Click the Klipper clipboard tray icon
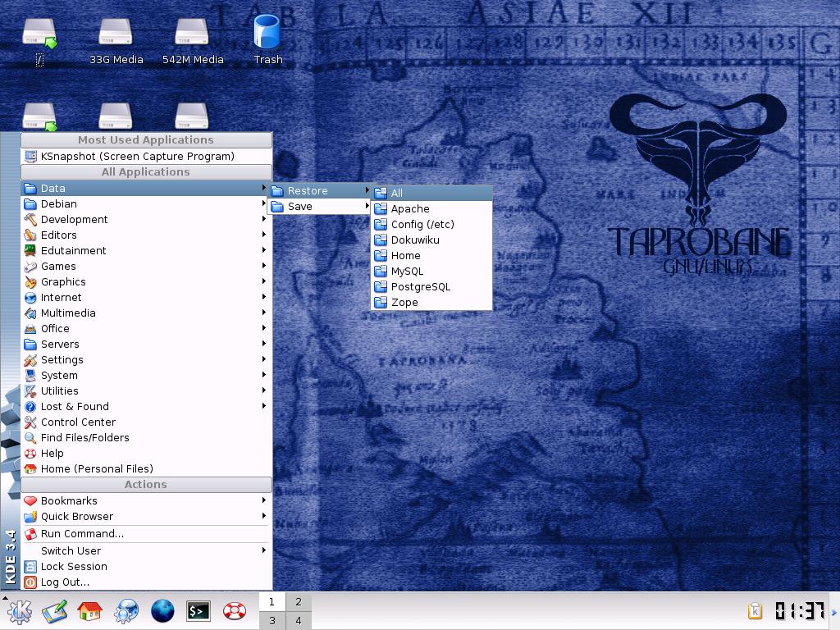Image resolution: width=840 pixels, height=630 pixels. [x=755, y=610]
